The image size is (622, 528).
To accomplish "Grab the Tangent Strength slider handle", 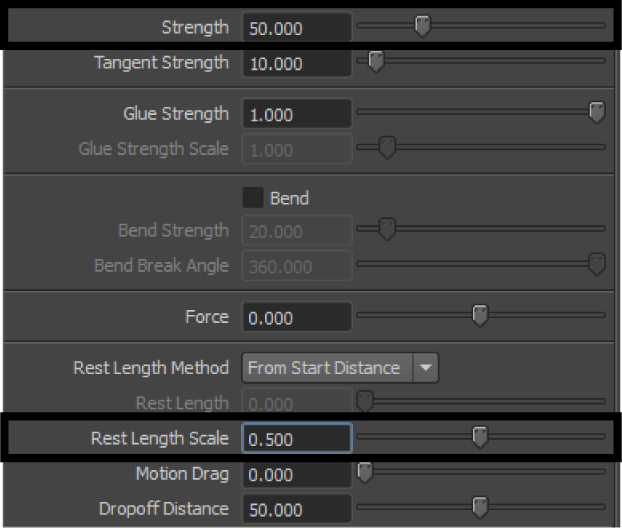I will coord(376,63).
